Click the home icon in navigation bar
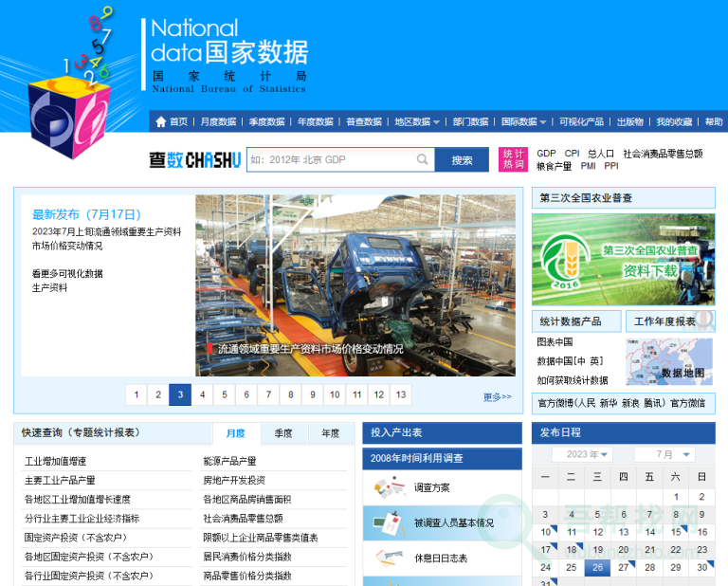This screenshot has height=586, width=728. (x=161, y=122)
